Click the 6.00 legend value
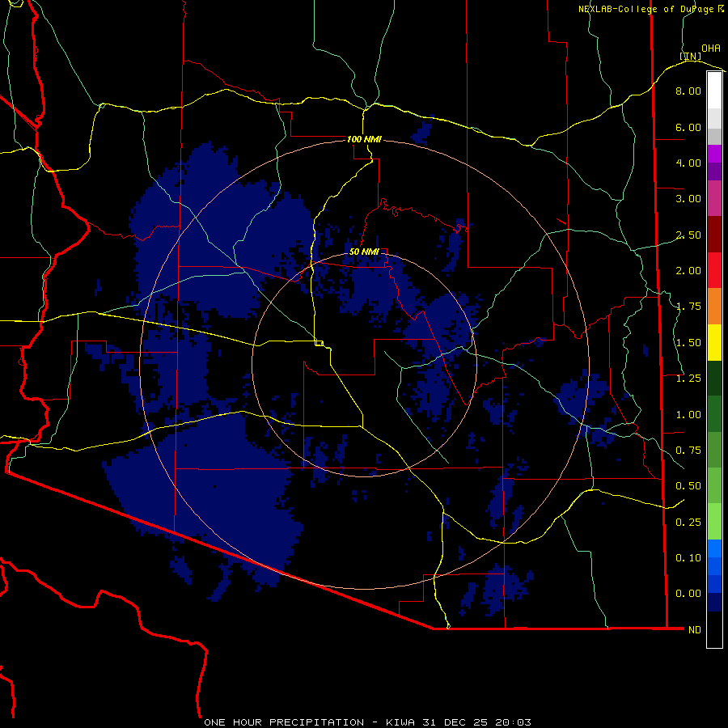 click(x=688, y=127)
